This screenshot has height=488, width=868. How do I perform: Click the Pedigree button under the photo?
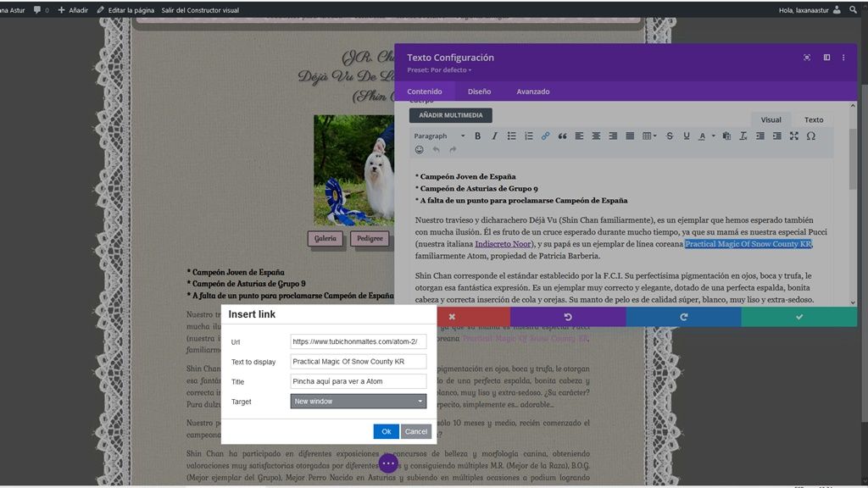(x=370, y=238)
